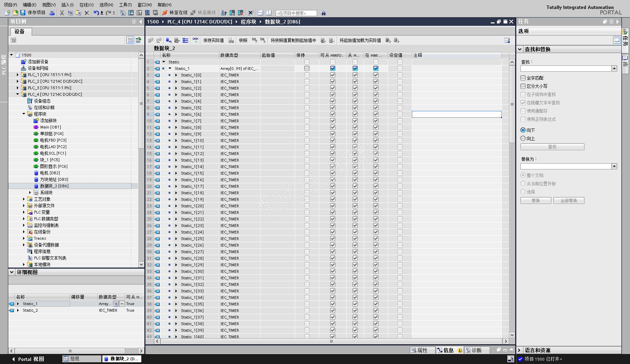Click the download to device icon
The height and width of the screenshot is (364, 630).
131,13
